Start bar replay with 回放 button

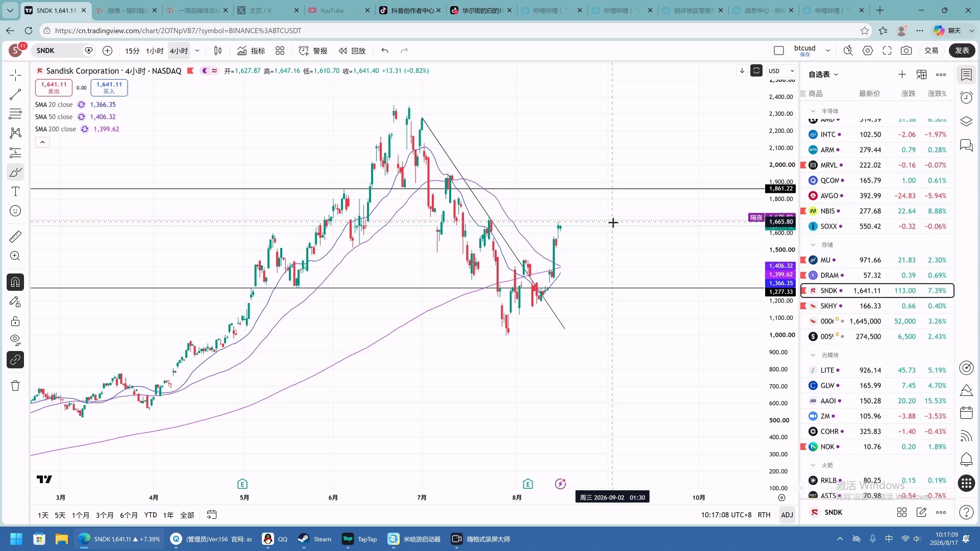pyautogui.click(x=352, y=51)
